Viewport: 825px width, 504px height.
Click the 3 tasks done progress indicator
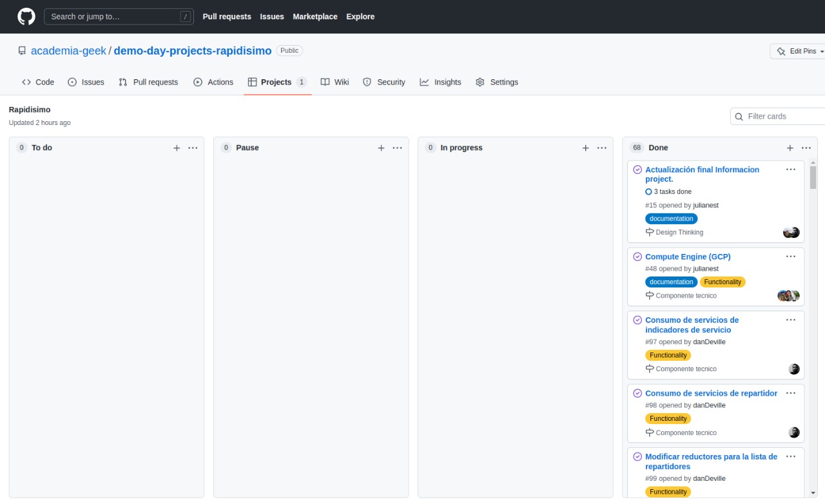(668, 191)
